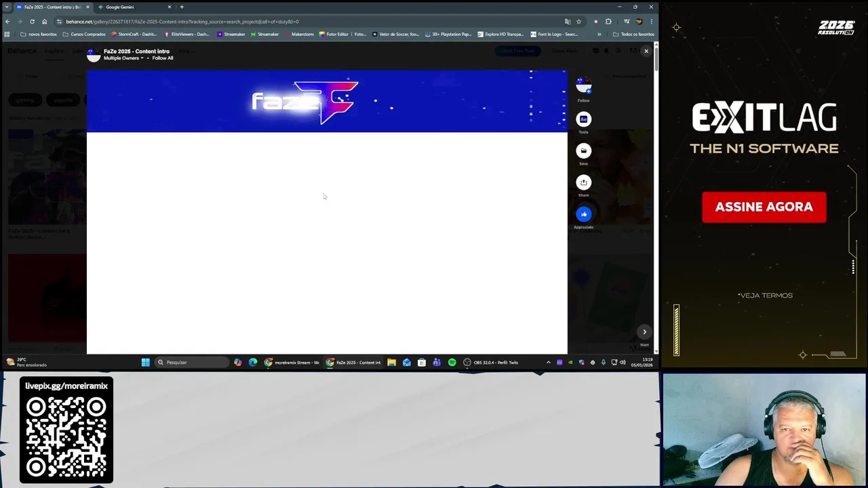Open Spotify from taskbar

coord(452,363)
